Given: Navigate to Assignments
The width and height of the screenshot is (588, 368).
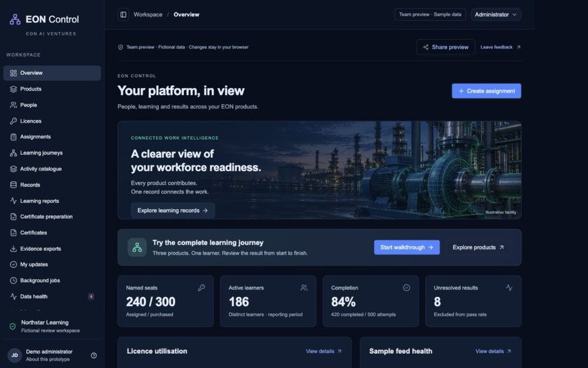Looking at the screenshot, I should 52,137.
